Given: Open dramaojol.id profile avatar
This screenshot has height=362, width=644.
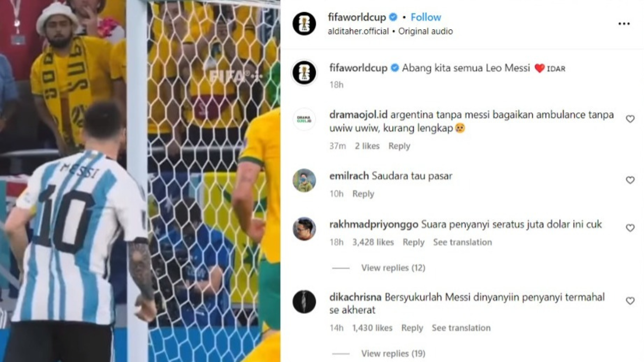Looking at the screenshot, I should coord(304,119).
